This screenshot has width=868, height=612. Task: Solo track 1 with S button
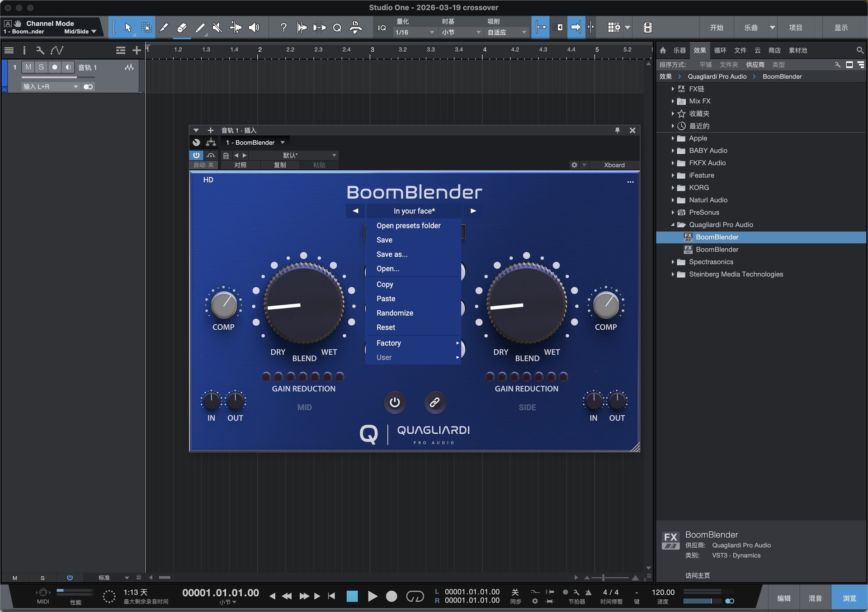41,67
